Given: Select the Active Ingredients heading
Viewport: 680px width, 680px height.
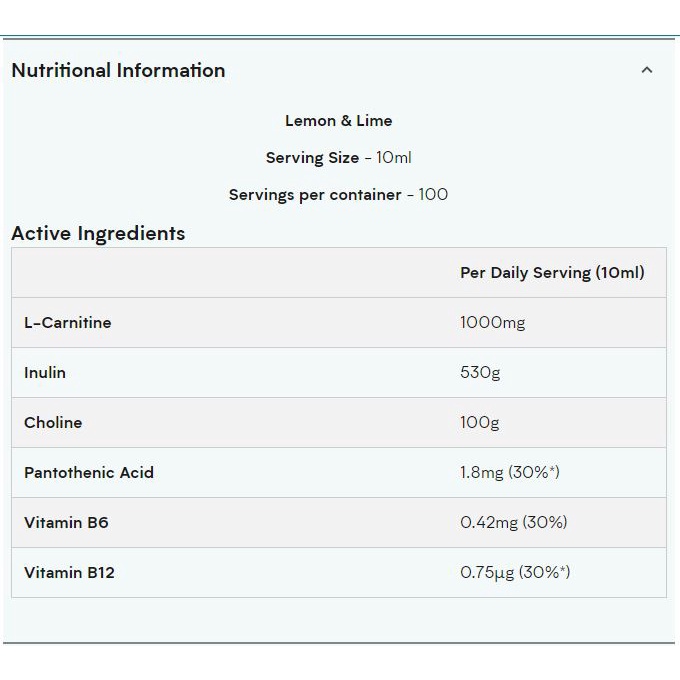Looking at the screenshot, I should pyautogui.click(x=98, y=233).
